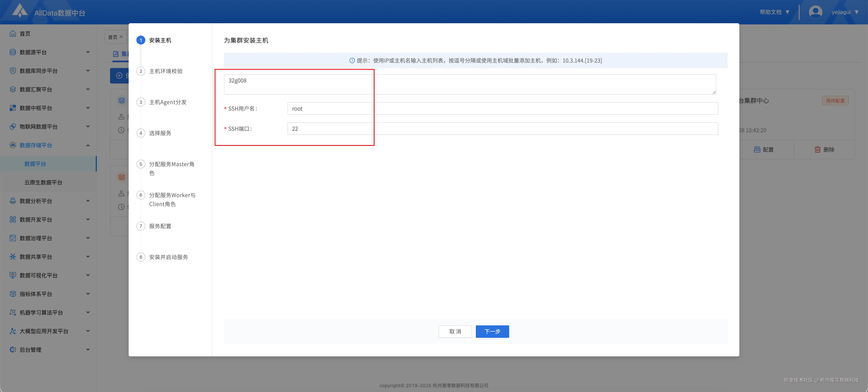Click the 取消 button
The image size is (868, 392).
pos(455,331)
